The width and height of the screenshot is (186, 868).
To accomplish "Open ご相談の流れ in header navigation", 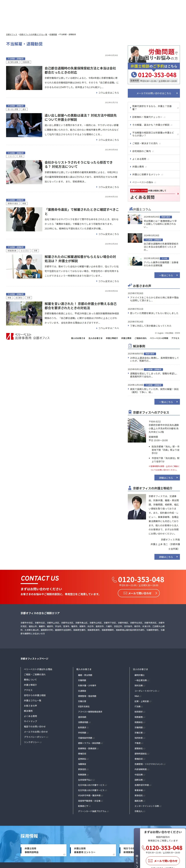I will point(140,338).
